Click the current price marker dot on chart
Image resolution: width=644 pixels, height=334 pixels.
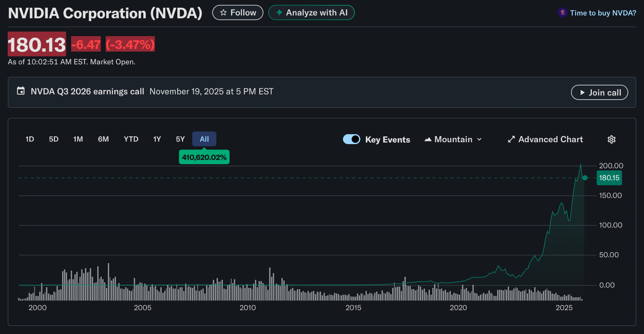click(585, 178)
